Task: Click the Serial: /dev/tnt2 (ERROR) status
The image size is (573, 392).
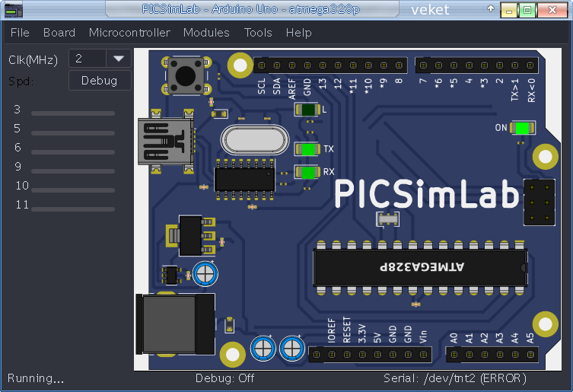Action: 455,378
